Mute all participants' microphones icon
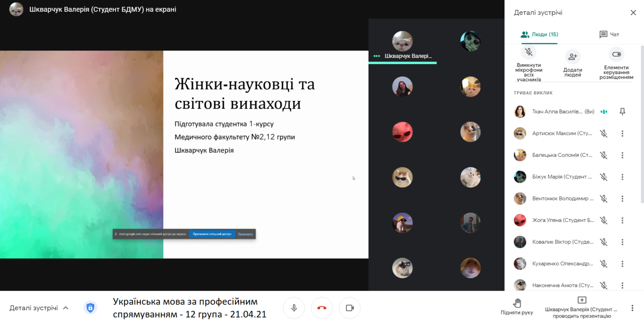Viewport: 644px width, 325px height. pos(529,52)
